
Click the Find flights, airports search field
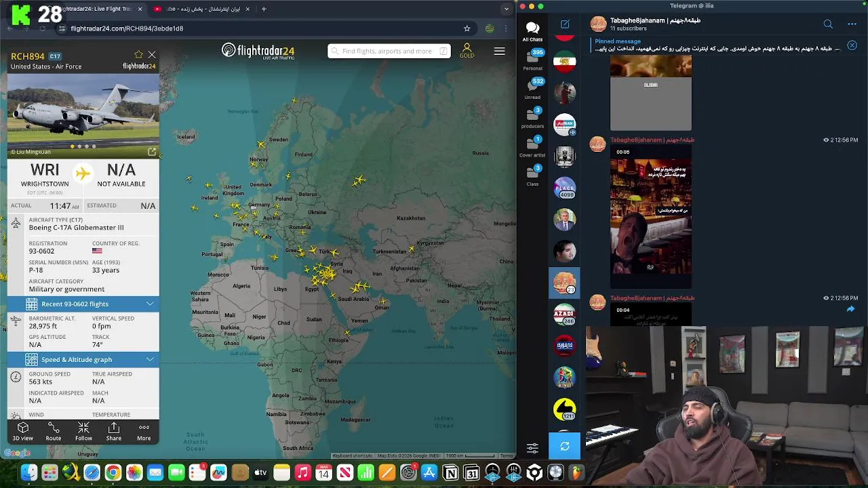[389, 51]
